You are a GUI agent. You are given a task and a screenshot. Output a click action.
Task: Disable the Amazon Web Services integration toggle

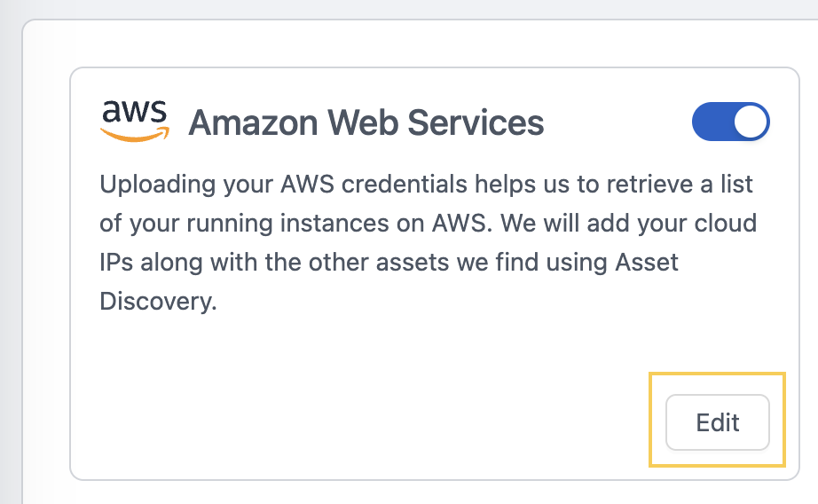coord(730,122)
